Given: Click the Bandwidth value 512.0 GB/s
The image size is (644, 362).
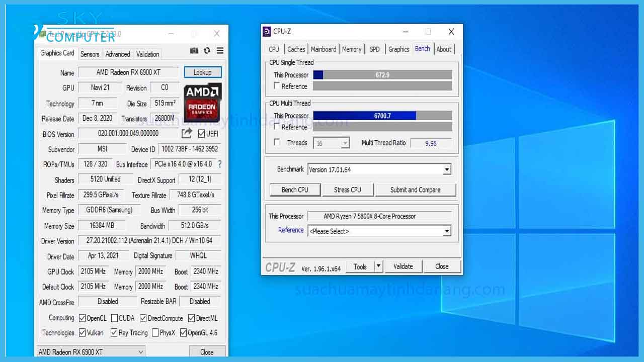Looking at the screenshot, I should coord(195,225).
